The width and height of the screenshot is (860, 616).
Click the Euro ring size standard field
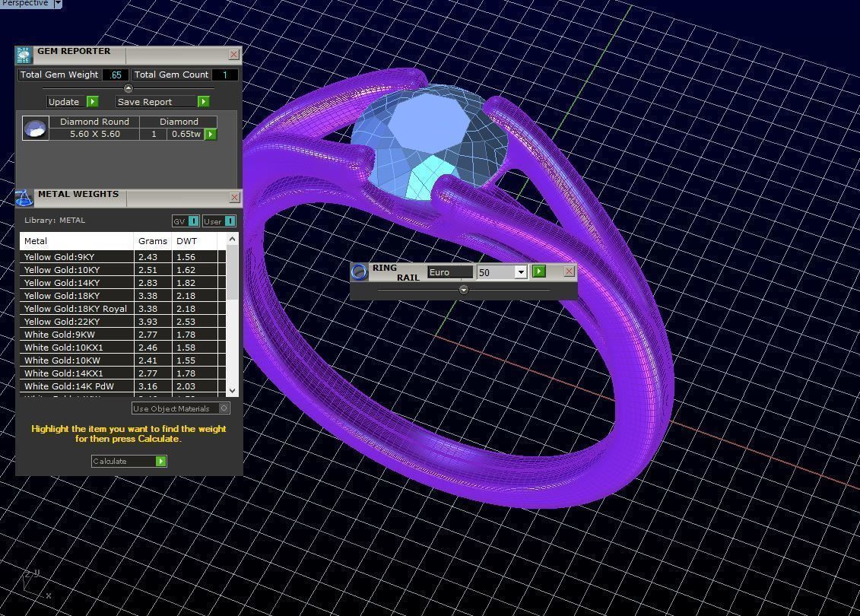[x=449, y=272]
